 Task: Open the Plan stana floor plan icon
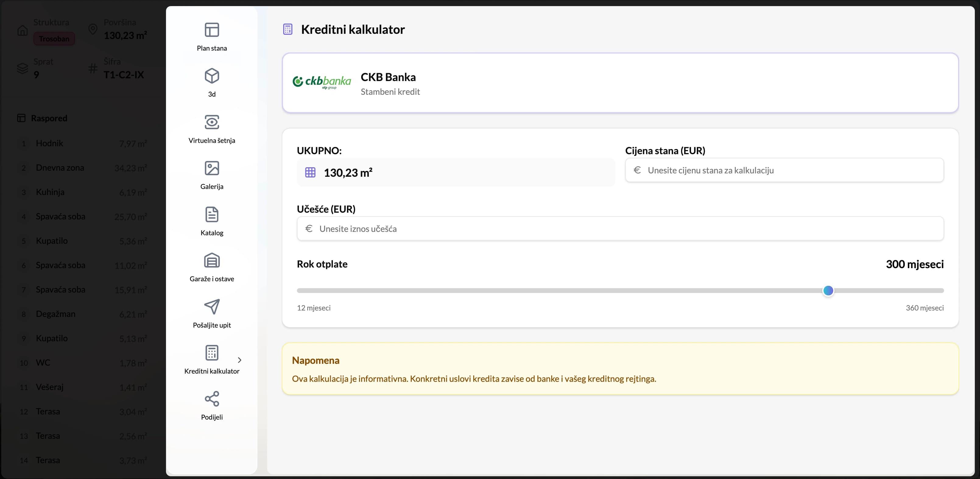click(x=212, y=30)
